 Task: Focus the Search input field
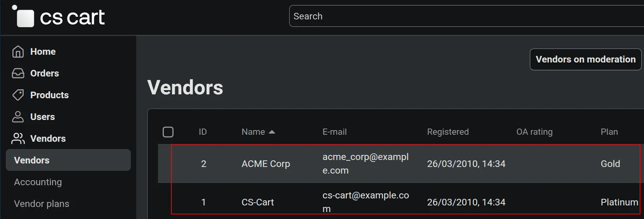click(x=467, y=16)
